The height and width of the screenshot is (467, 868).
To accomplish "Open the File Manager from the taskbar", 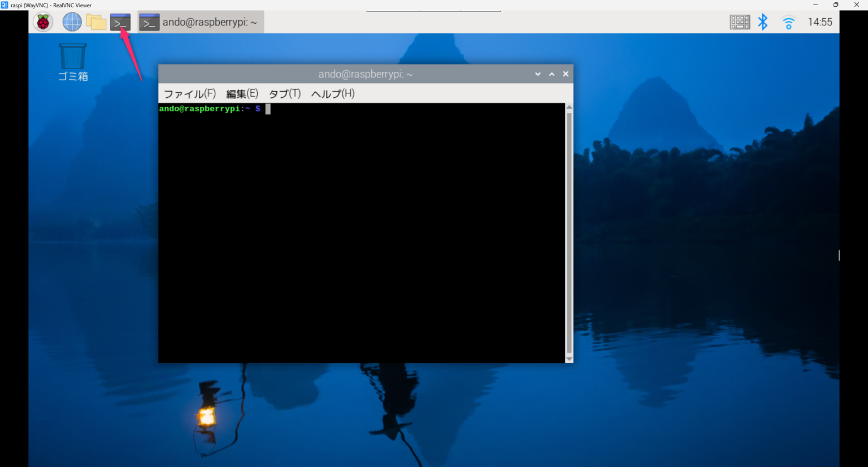I will [x=96, y=21].
